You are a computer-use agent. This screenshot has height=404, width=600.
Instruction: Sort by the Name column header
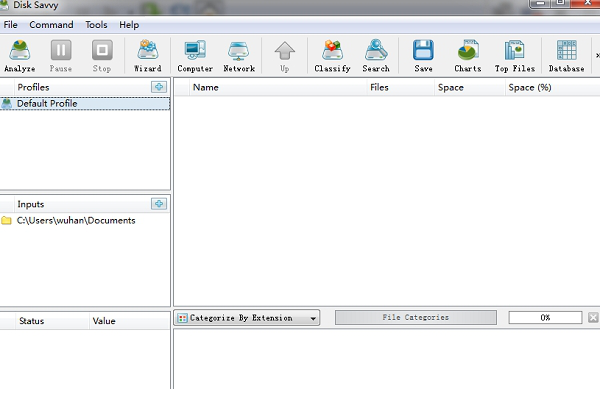coord(278,87)
